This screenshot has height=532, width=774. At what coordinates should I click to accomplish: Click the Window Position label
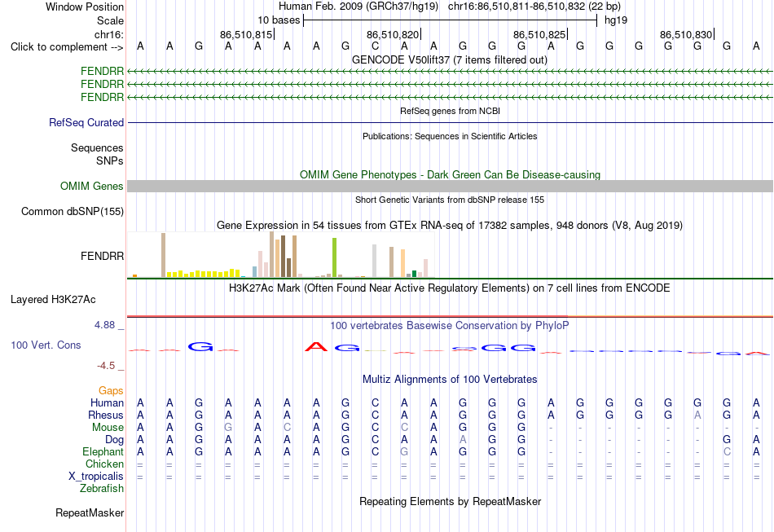[x=85, y=7]
